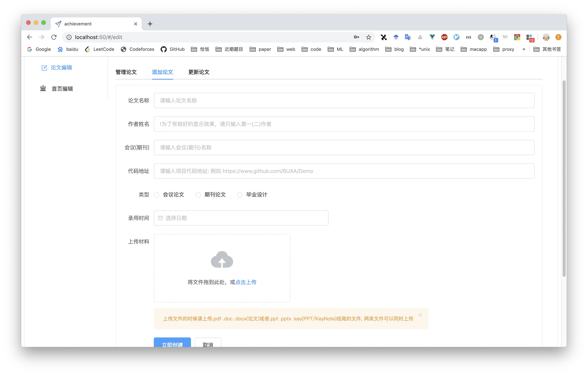588x375 pixels.
Task: Click the Vue devtools extension icon
Action: tap(432, 37)
